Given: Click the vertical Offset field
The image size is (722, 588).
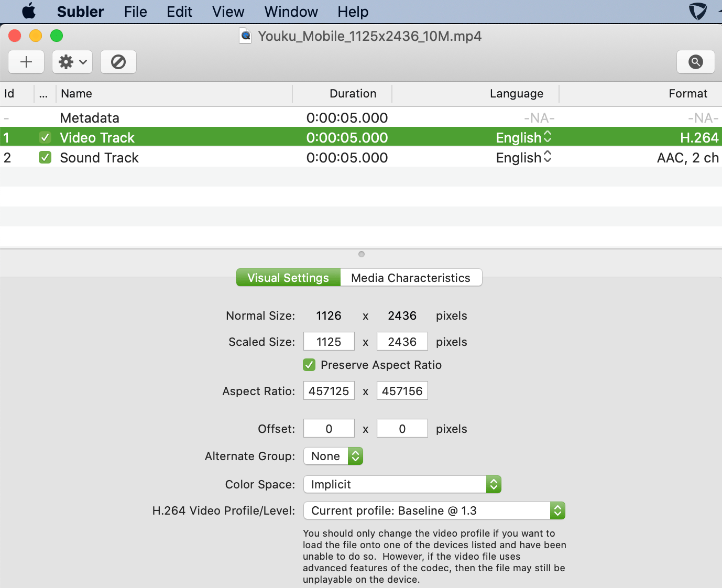Looking at the screenshot, I should [402, 429].
